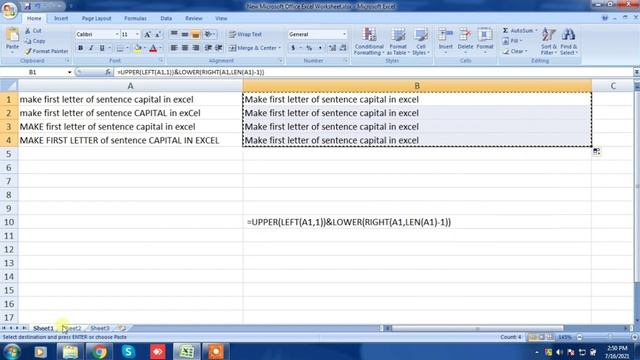This screenshot has height=360, width=640.
Task: Open Skype from the taskbar
Action: click(x=128, y=351)
